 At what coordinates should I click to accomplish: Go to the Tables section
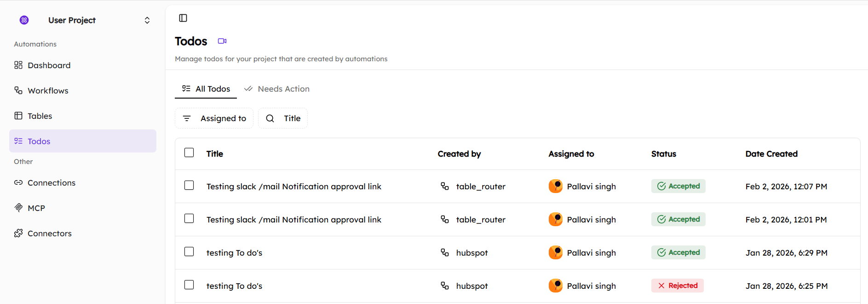40,116
